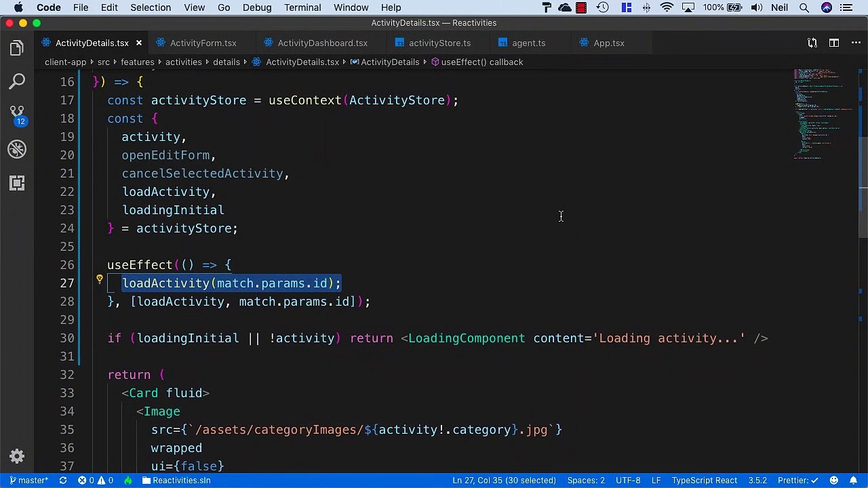The image size is (868, 488).
Task: Switch to ActivityForm.tsx tab
Action: click(x=203, y=43)
